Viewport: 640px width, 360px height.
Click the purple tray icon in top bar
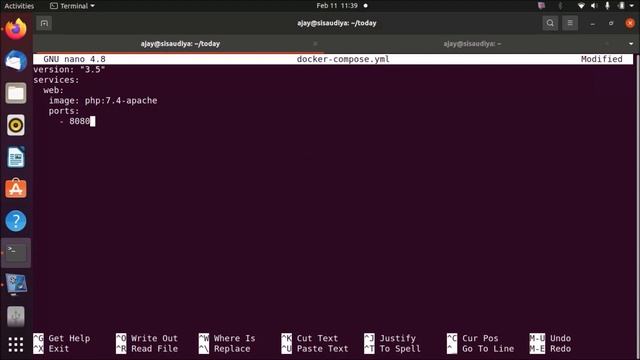541,6
